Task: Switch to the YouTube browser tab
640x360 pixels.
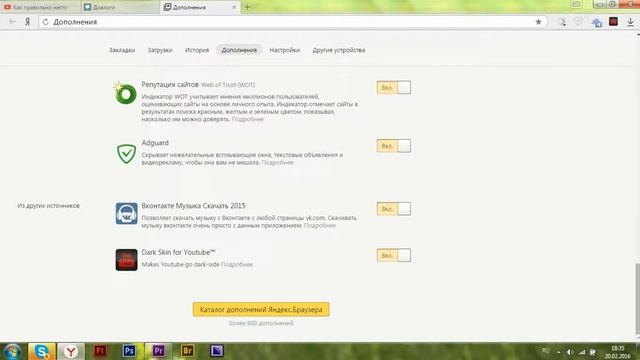Action: (40, 7)
